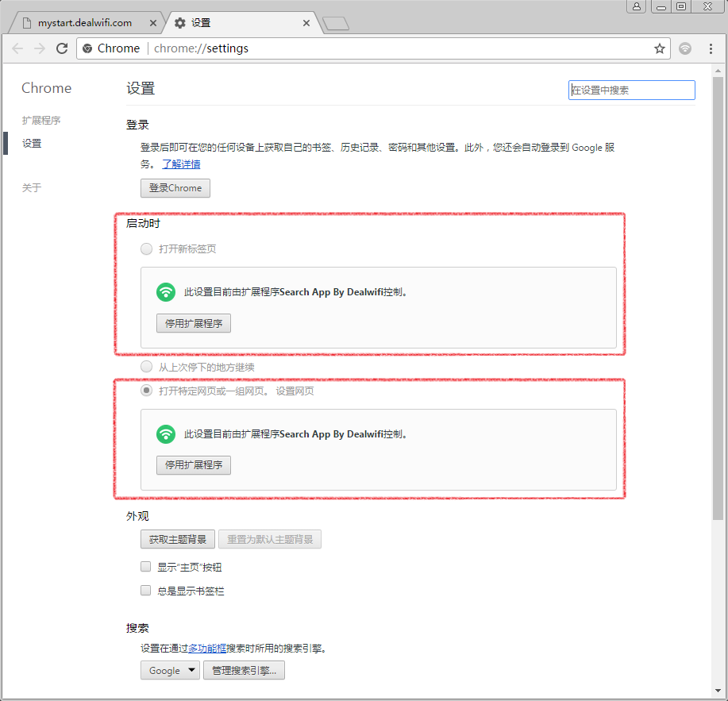The height and width of the screenshot is (701, 728).
Task: Click the browser back arrow
Action: pos(17,48)
